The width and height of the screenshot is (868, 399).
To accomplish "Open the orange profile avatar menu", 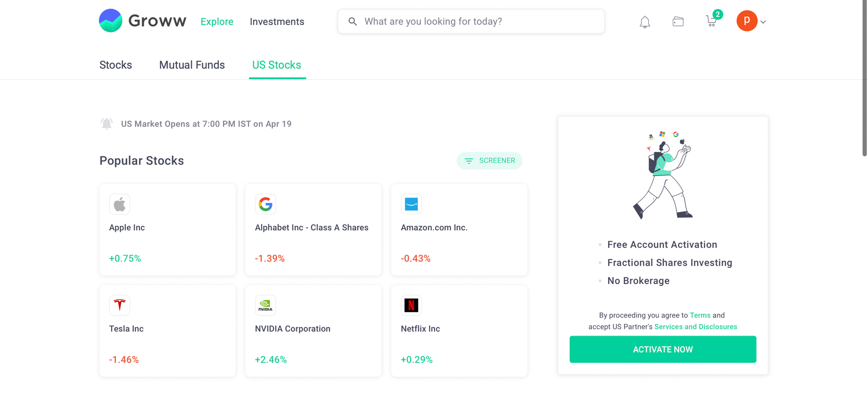I will (x=746, y=21).
